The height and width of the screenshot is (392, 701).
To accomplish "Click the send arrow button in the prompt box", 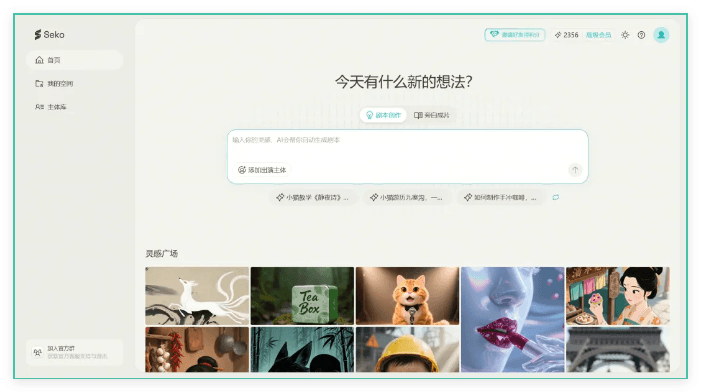I will coord(575,170).
